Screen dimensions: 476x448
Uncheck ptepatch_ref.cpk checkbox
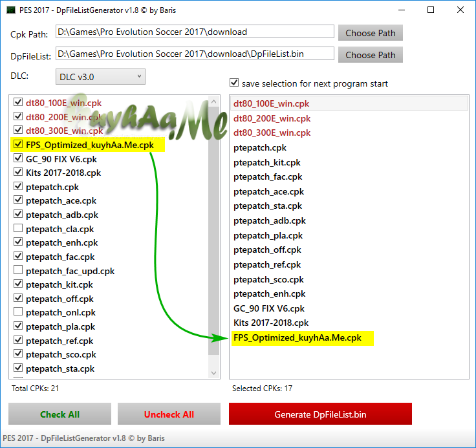coord(18,339)
